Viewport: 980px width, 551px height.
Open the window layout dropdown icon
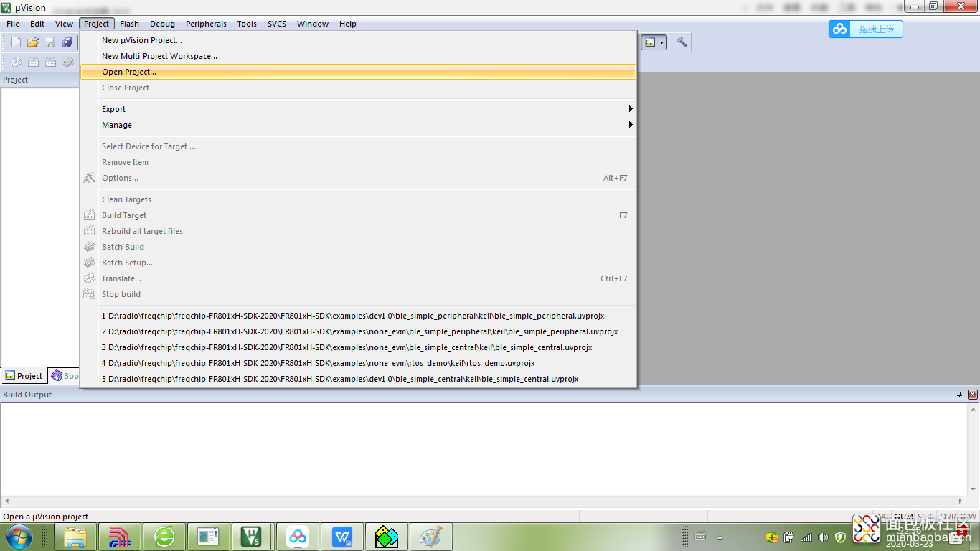(x=654, y=42)
